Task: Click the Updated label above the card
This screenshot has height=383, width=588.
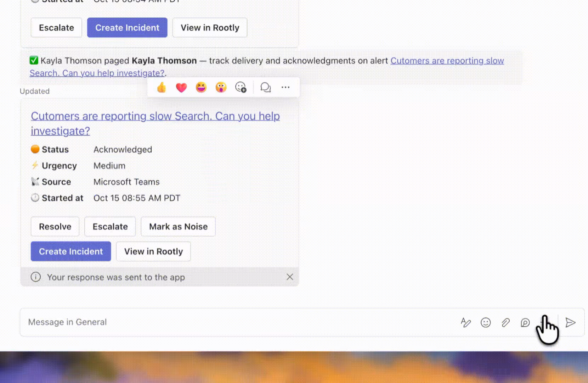Action: (35, 91)
